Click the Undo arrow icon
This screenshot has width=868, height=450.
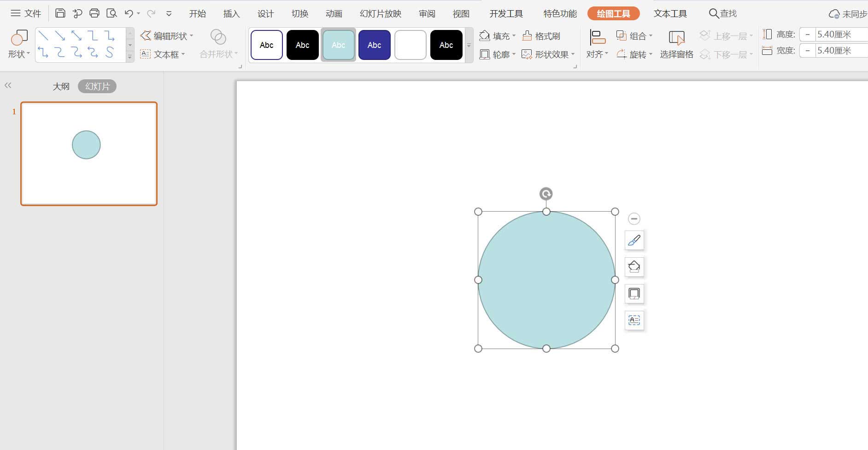tap(129, 13)
